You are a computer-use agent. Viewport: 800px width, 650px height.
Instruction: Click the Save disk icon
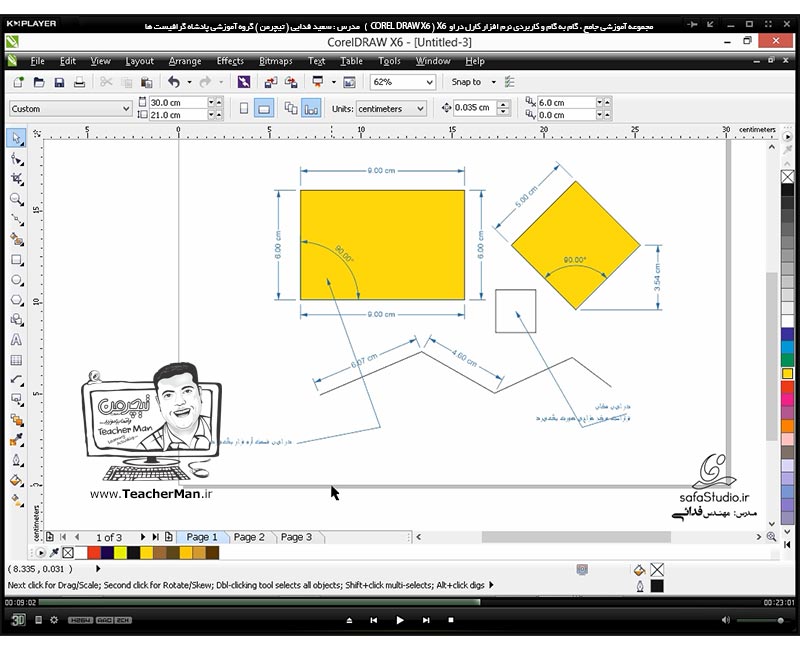pyautogui.click(x=59, y=82)
